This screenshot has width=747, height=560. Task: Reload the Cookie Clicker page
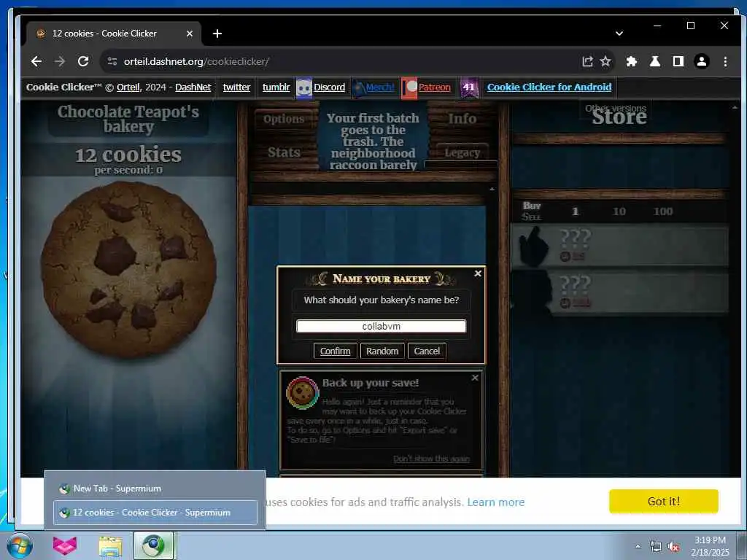coord(83,61)
